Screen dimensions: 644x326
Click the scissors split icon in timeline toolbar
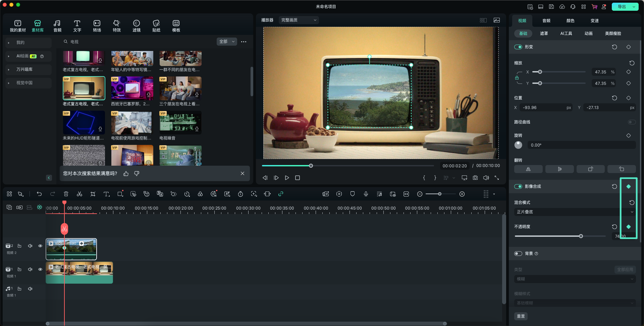pyautogui.click(x=79, y=194)
